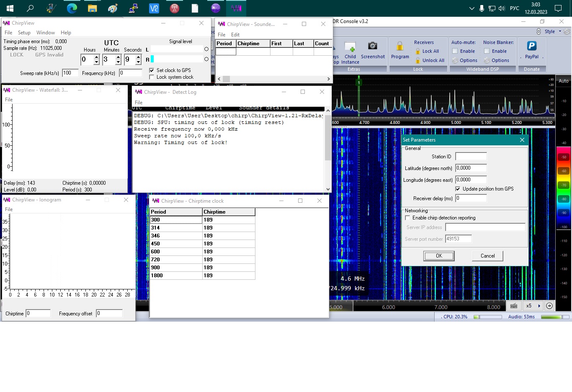Click the Screenshot camera icon

[372, 46]
